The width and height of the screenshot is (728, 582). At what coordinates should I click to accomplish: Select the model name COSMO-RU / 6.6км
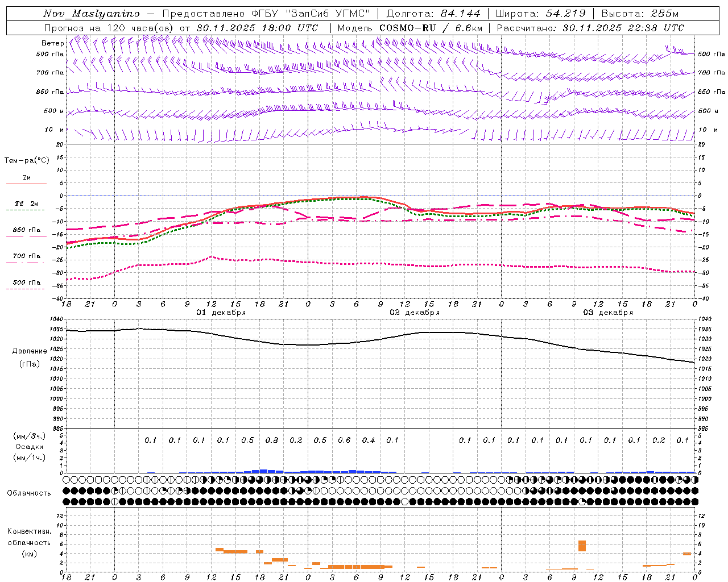coord(431,28)
